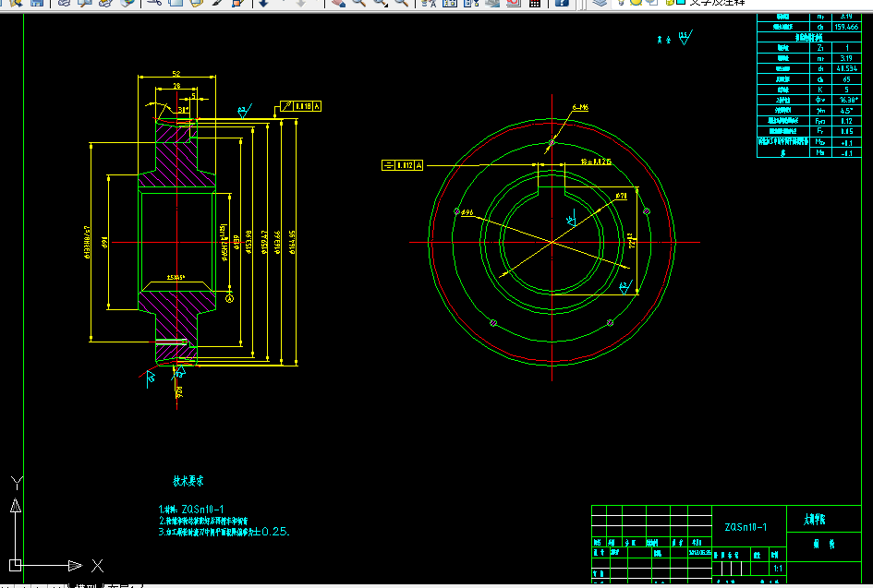
Task: Select the ø90 dimension on left view
Action: pos(104,243)
